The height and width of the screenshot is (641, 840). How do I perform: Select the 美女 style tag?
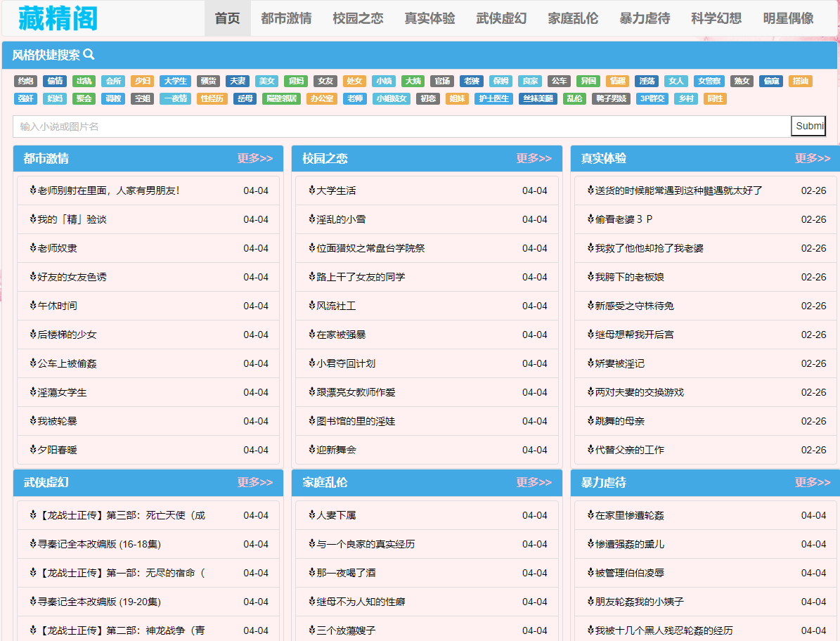click(x=267, y=81)
